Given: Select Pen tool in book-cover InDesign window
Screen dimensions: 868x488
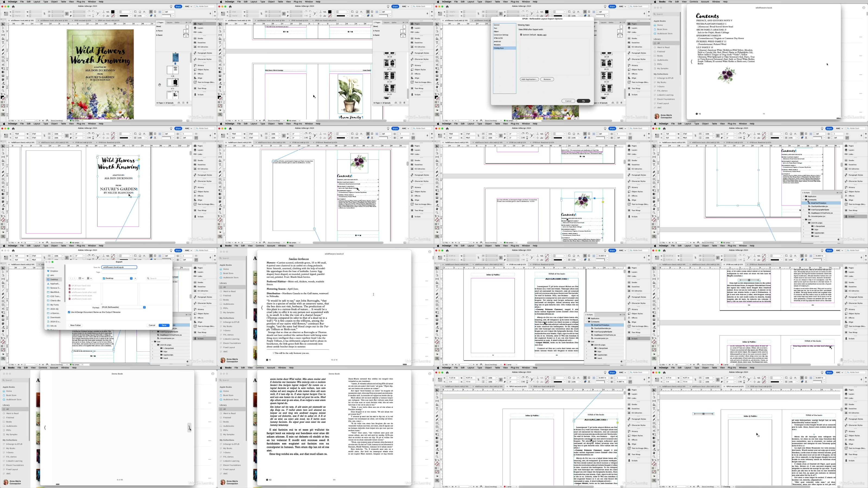Looking at the screenshot, I should (3, 50).
